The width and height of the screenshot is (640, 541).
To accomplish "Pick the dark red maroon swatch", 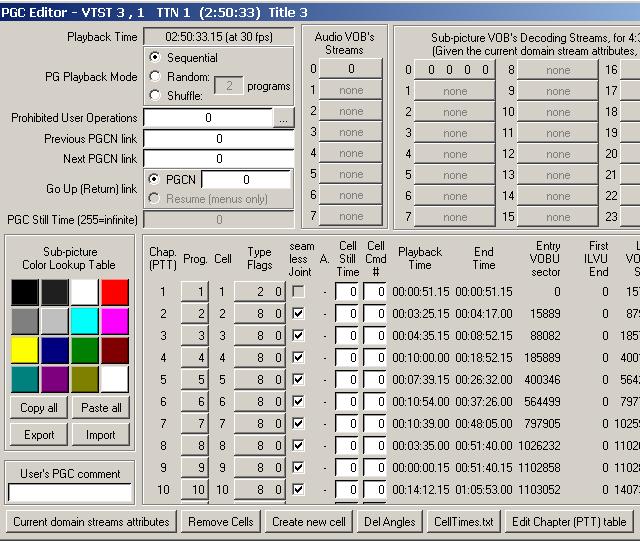I will coord(115,350).
